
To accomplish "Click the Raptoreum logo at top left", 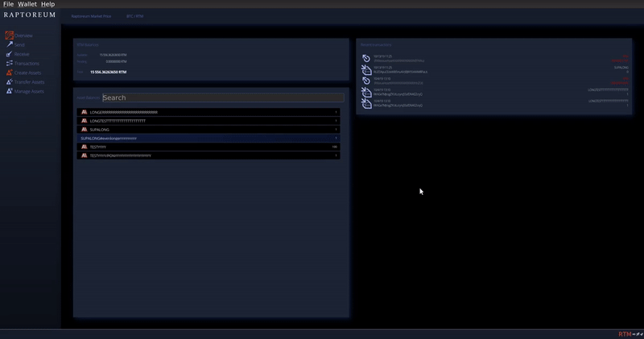I will click(x=30, y=15).
